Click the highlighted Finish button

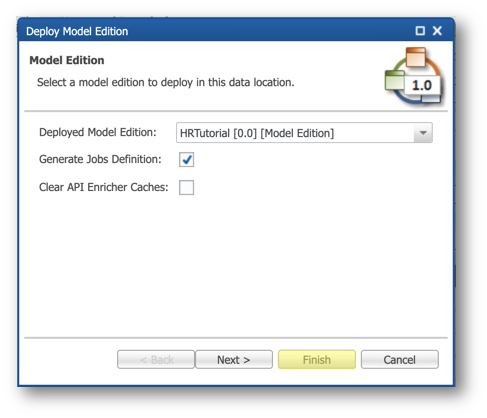click(317, 359)
